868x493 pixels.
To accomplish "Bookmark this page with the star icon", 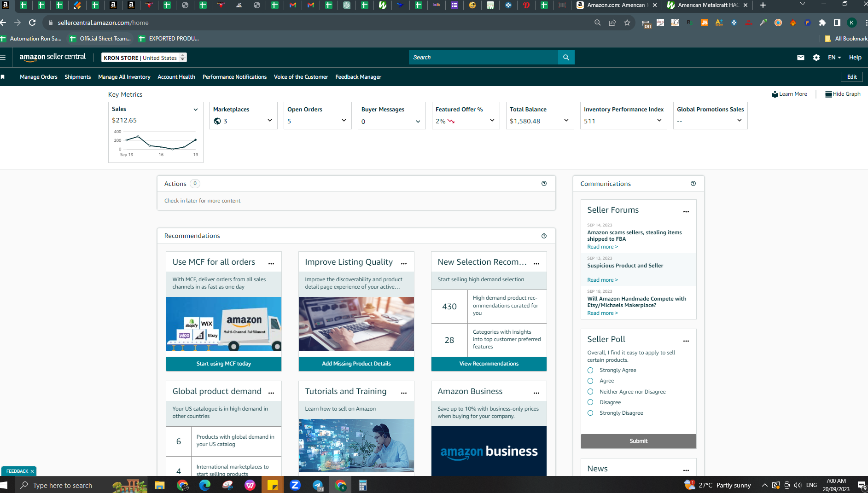I will pyautogui.click(x=627, y=23).
